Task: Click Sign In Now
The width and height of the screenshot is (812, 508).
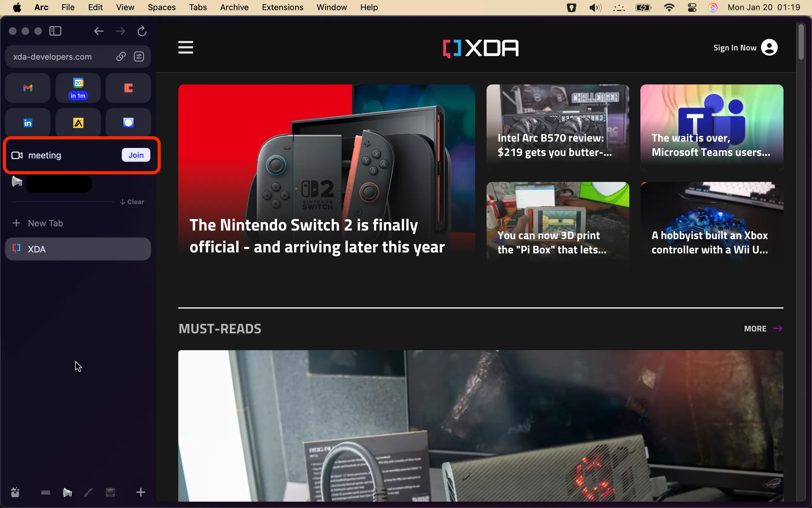Action: tap(735, 48)
